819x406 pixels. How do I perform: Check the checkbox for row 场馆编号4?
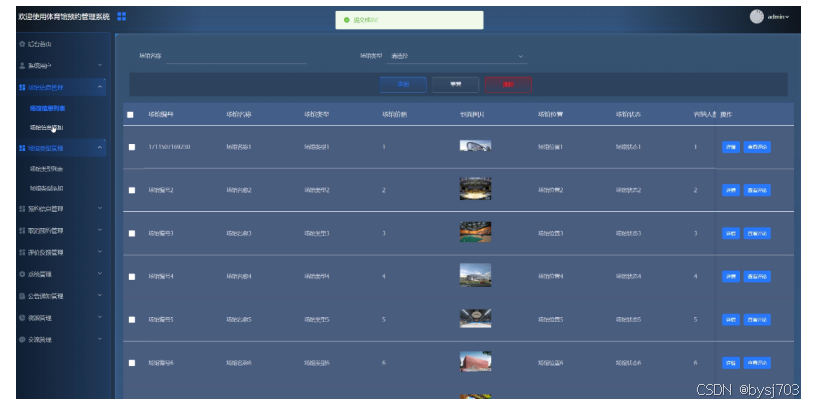click(132, 277)
